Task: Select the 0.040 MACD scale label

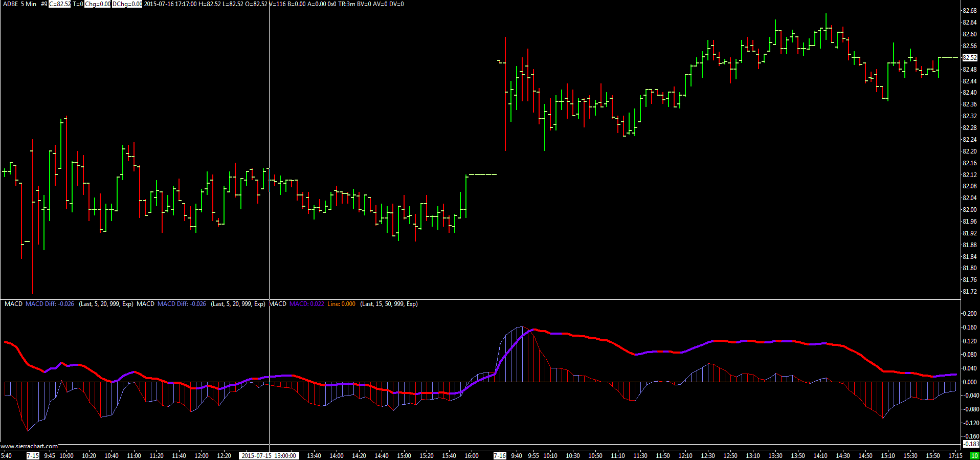Action: (x=970, y=368)
